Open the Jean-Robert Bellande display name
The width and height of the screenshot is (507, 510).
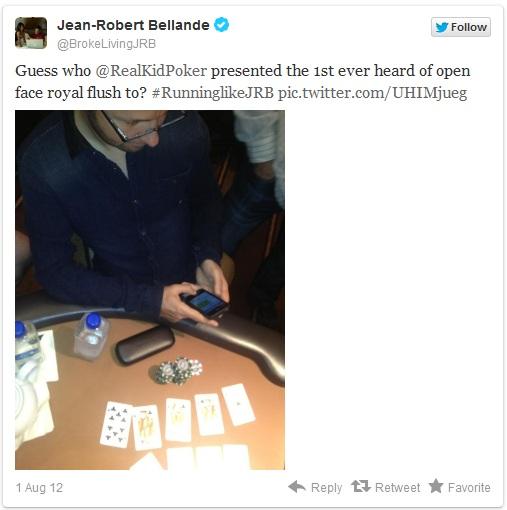click(x=133, y=25)
